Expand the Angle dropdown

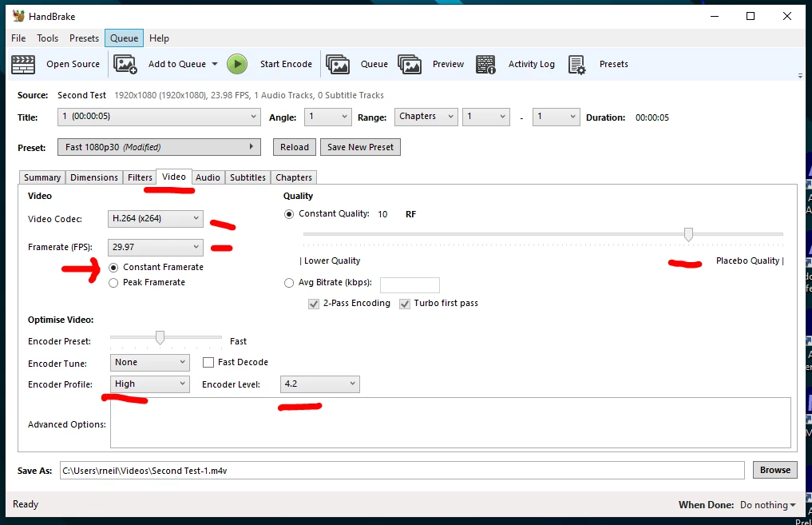(327, 117)
